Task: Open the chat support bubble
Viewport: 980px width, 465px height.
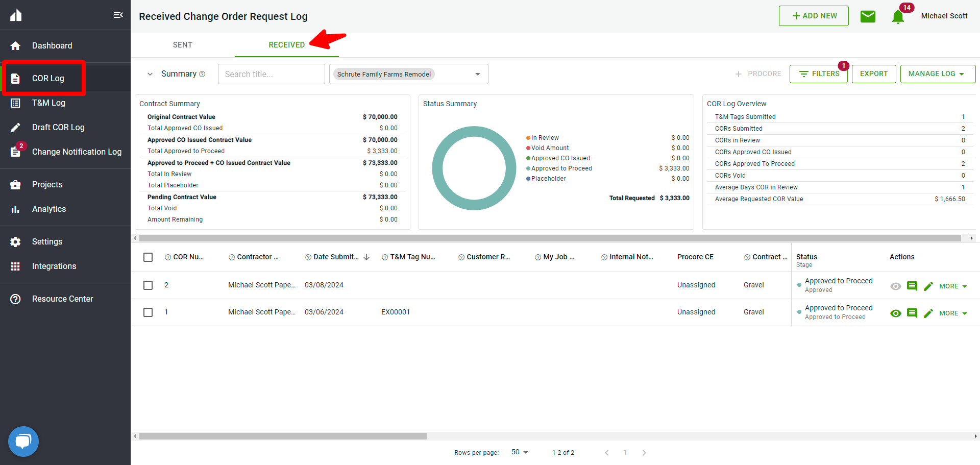Action: point(23,442)
